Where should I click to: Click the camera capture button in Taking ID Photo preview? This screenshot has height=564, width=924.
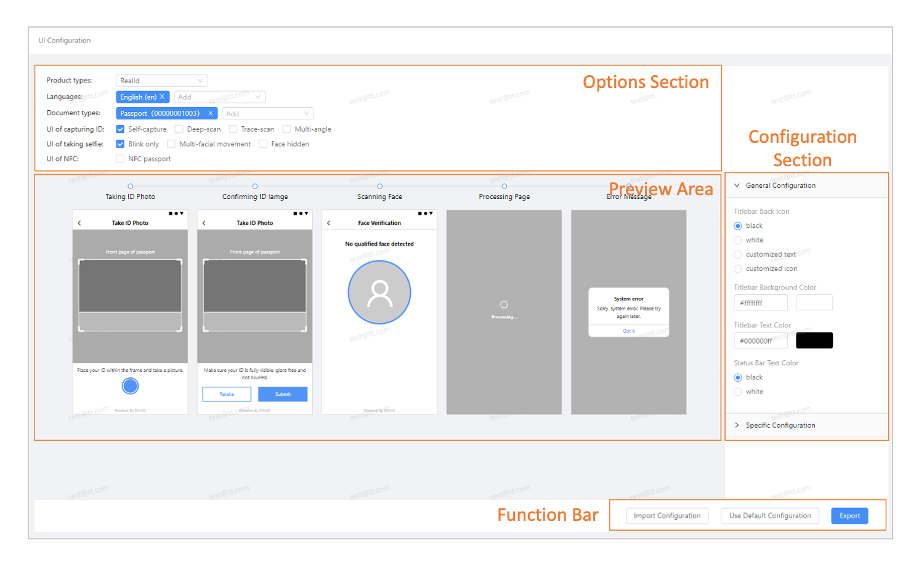click(x=130, y=386)
